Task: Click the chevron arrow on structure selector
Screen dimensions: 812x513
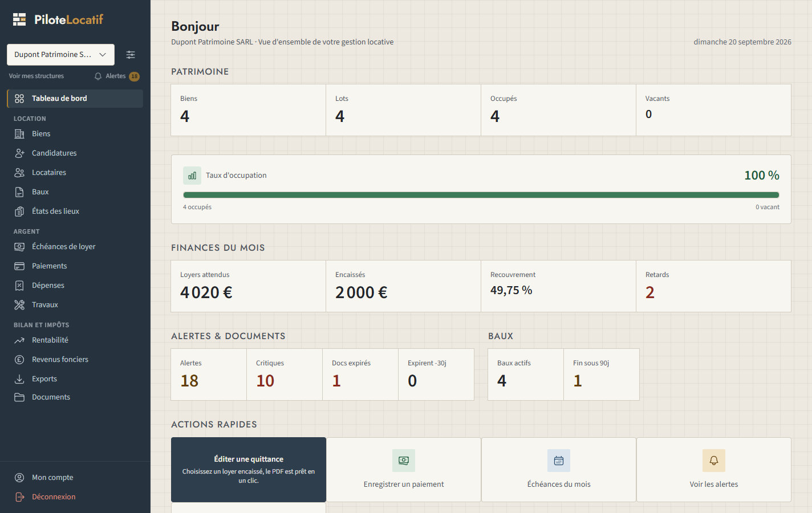Action: (103, 55)
